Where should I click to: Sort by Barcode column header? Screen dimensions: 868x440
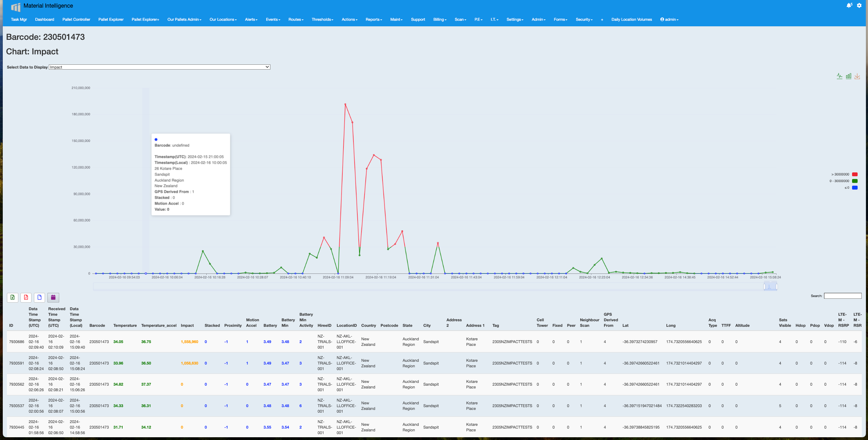coord(97,325)
